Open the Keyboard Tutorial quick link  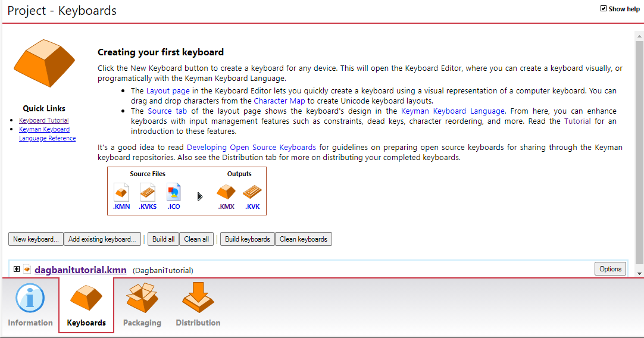point(44,120)
